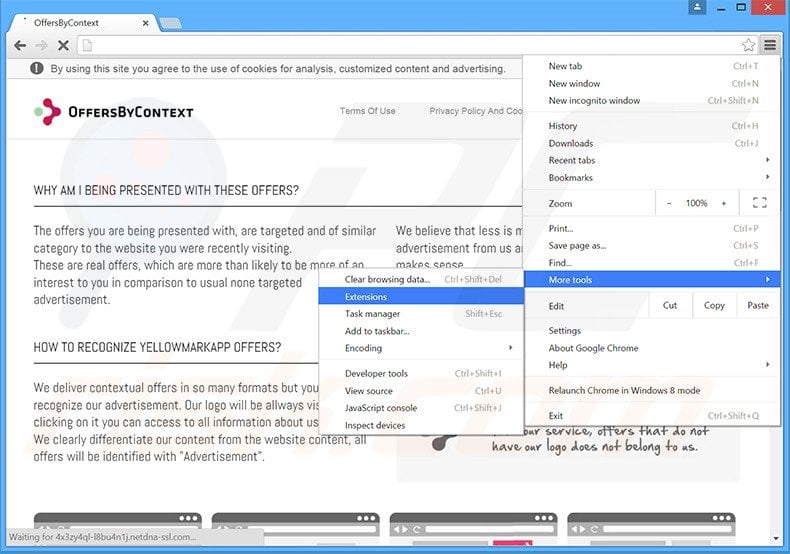Select Inspect devices

(421, 426)
